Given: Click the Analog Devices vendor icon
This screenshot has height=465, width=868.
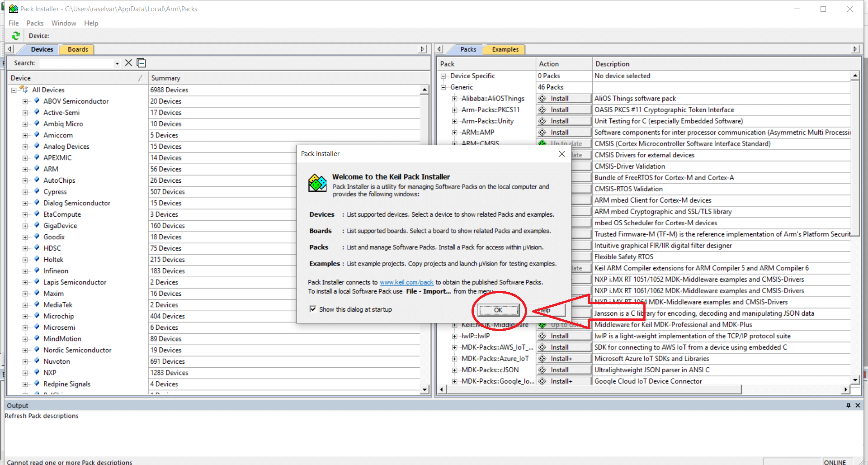Looking at the screenshot, I should [37, 146].
